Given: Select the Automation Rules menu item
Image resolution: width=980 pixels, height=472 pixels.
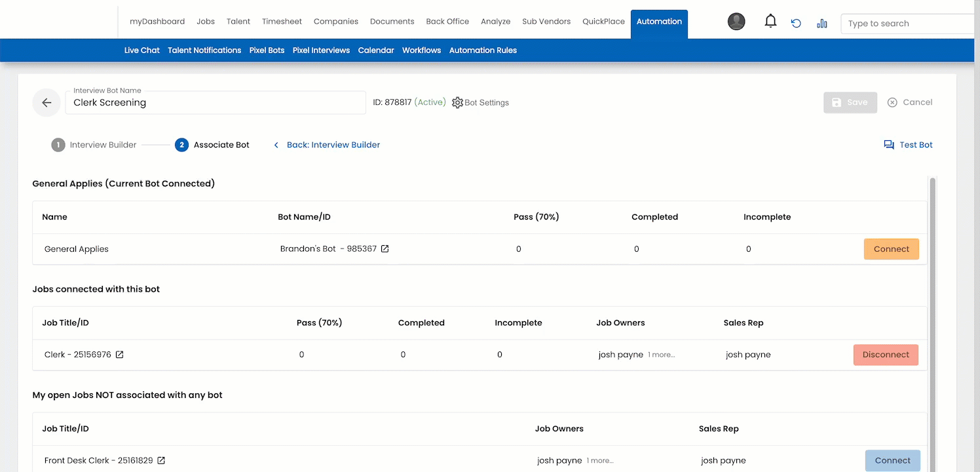Looking at the screenshot, I should (x=483, y=50).
